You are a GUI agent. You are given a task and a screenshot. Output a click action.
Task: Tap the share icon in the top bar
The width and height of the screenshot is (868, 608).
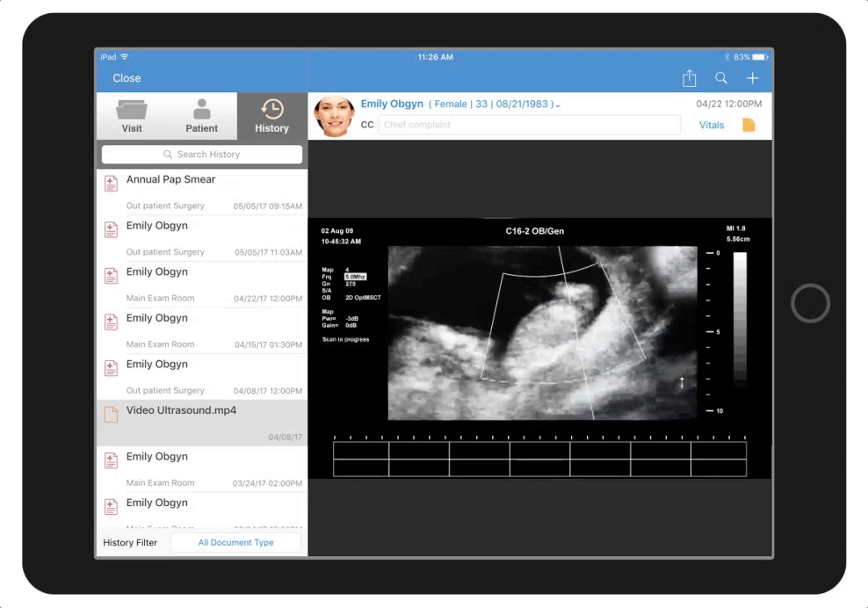tap(689, 78)
